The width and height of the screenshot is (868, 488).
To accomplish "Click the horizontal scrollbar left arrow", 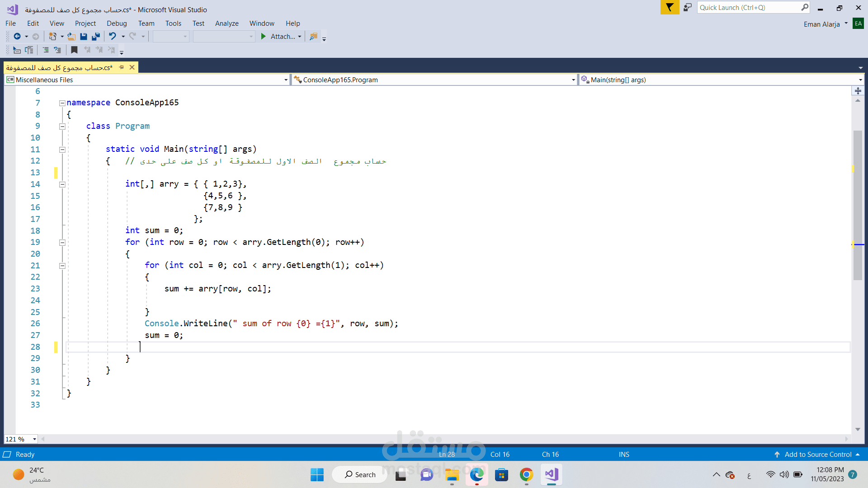I will (x=43, y=439).
